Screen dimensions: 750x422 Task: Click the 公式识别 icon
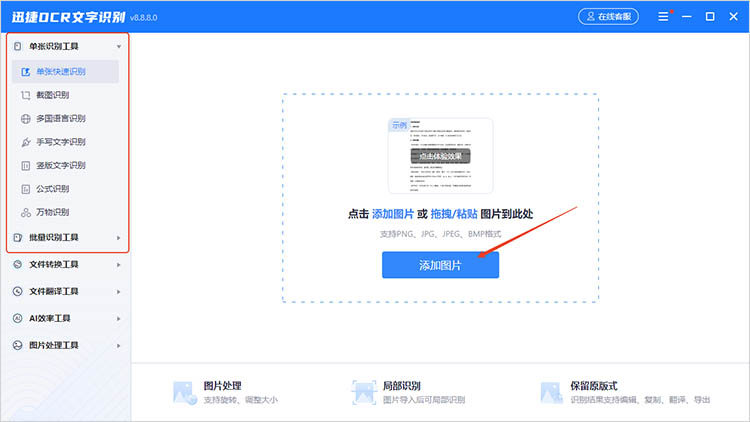point(26,189)
